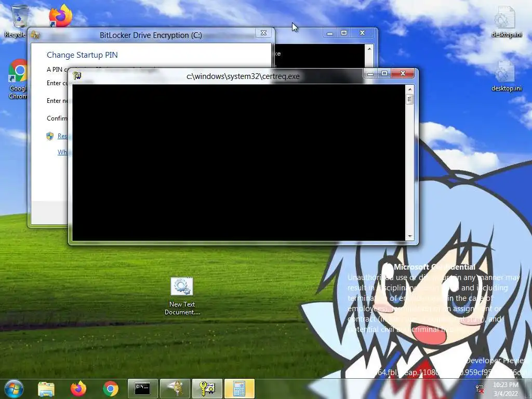Switch to the Command Prompt taskbar button

coord(142,389)
